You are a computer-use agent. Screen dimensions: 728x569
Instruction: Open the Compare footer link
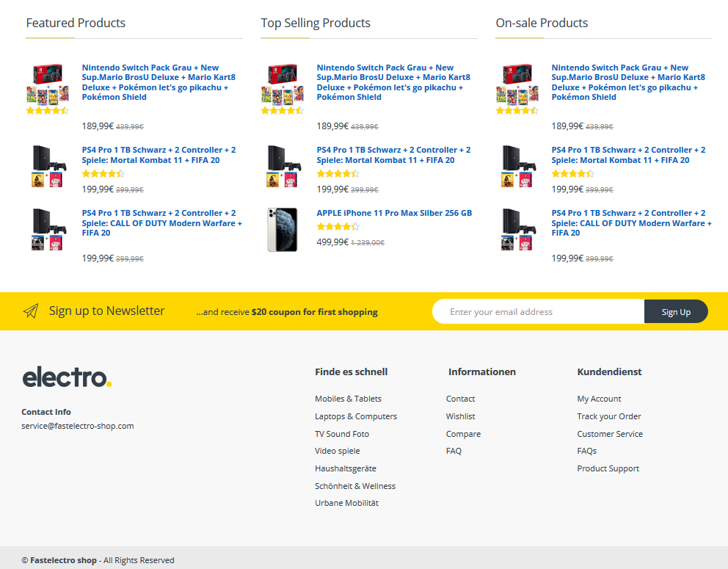[463, 434]
